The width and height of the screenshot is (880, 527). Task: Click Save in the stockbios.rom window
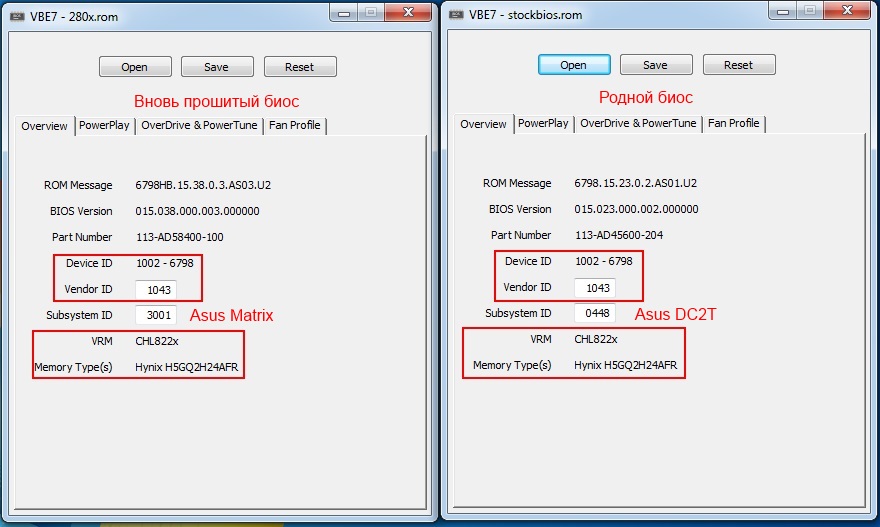point(656,65)
